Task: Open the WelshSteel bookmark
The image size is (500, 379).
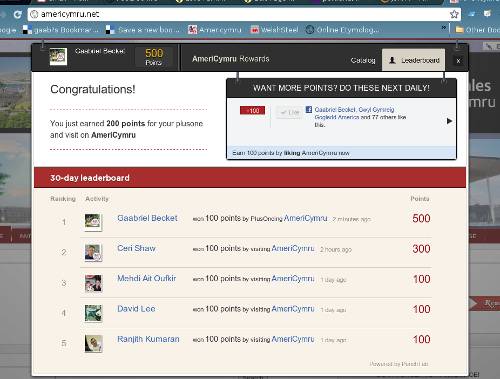Action: click(x=274, y=30)
